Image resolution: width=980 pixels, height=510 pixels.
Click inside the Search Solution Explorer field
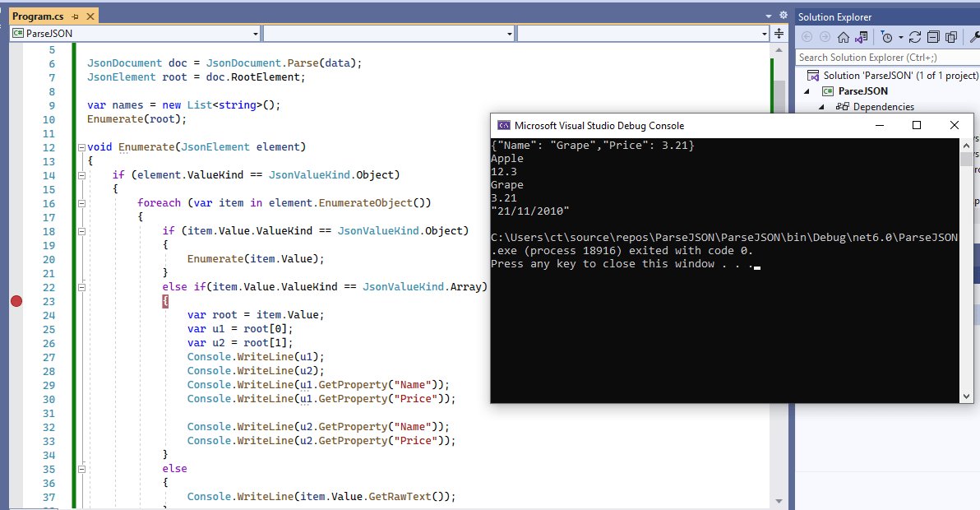880,57
